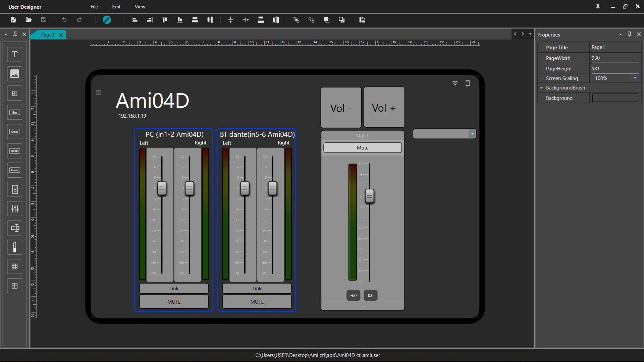Select the dotted frame tool in toolbox
Viewport: 644px width, 362px height.
pos(15,93)
